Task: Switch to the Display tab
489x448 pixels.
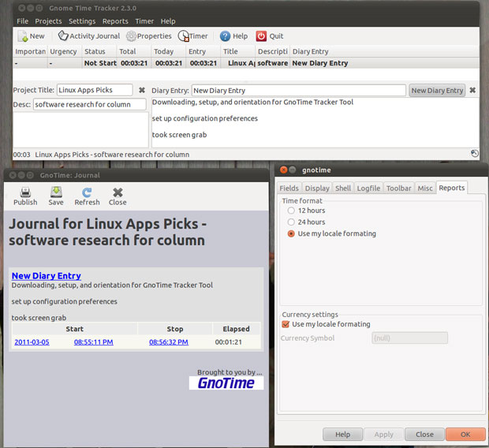Action: tap(317, 189)
